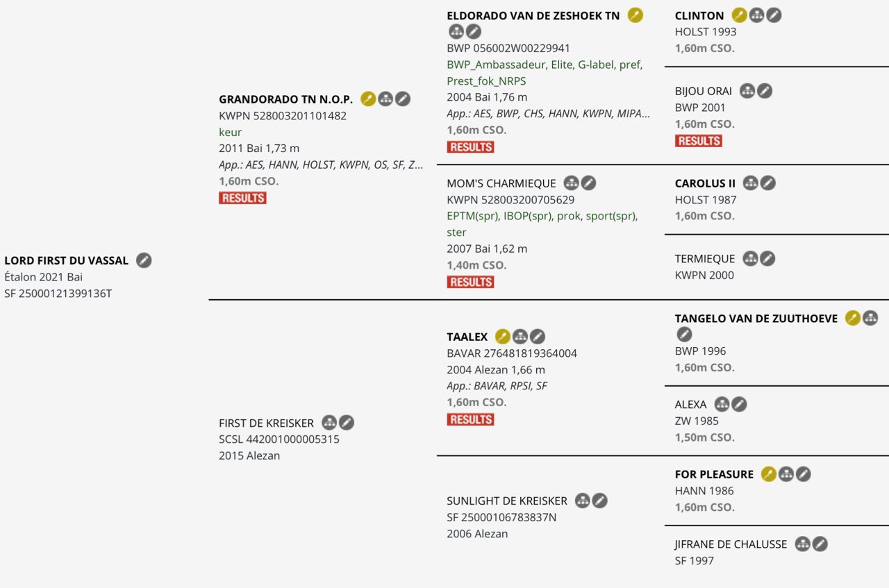The image size is (889, 588).
Task: Click the yellow stallion icon next to Taalex
Action: pos(503,337)
